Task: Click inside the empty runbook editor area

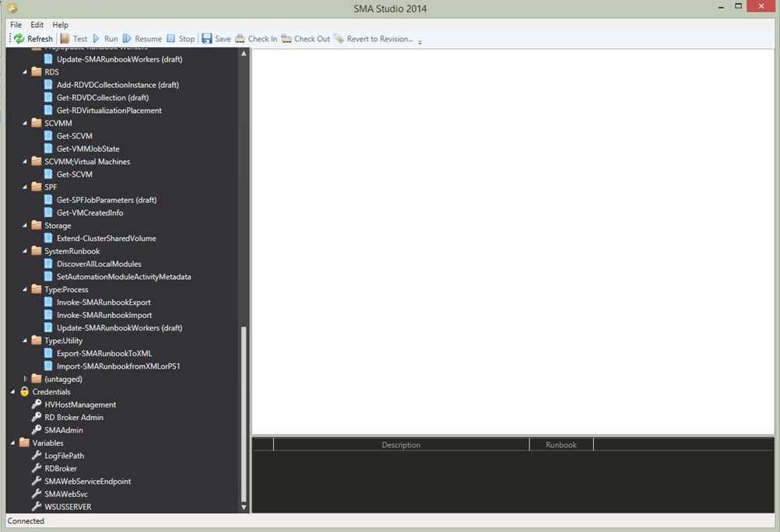Action: coord(513,242)
